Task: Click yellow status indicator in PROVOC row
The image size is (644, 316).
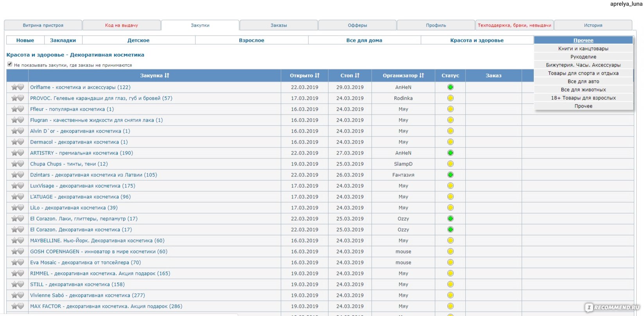Action: pyautogui.click(x=450, y=98)
